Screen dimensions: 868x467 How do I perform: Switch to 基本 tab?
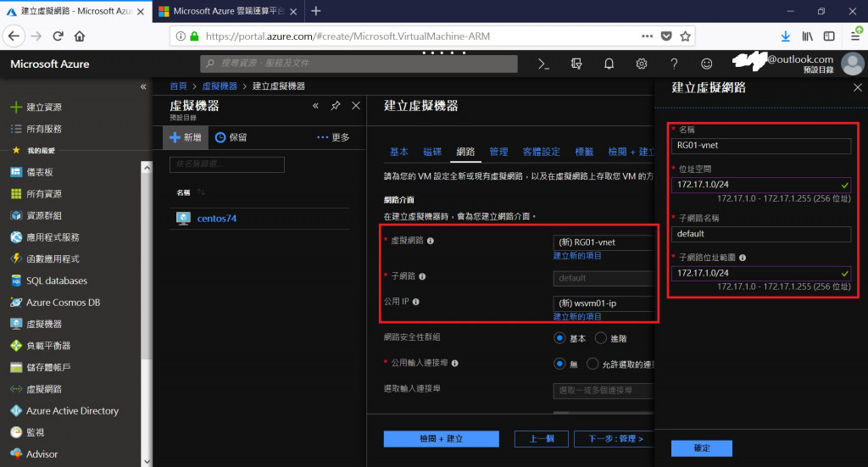[x=398, y=152]
